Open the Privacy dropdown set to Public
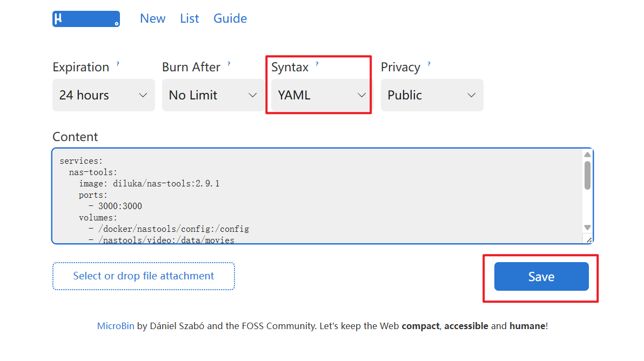 coord(432,95)
